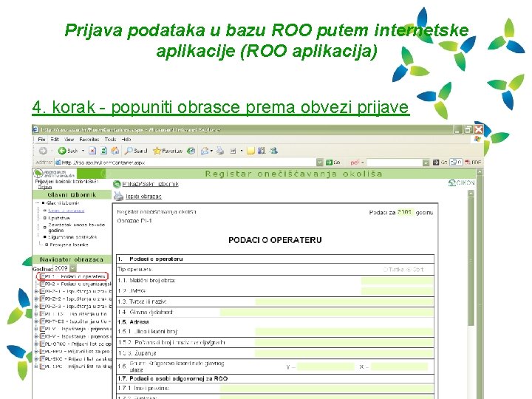
Task: Click the browser Back button
Action: click(68, 151)
